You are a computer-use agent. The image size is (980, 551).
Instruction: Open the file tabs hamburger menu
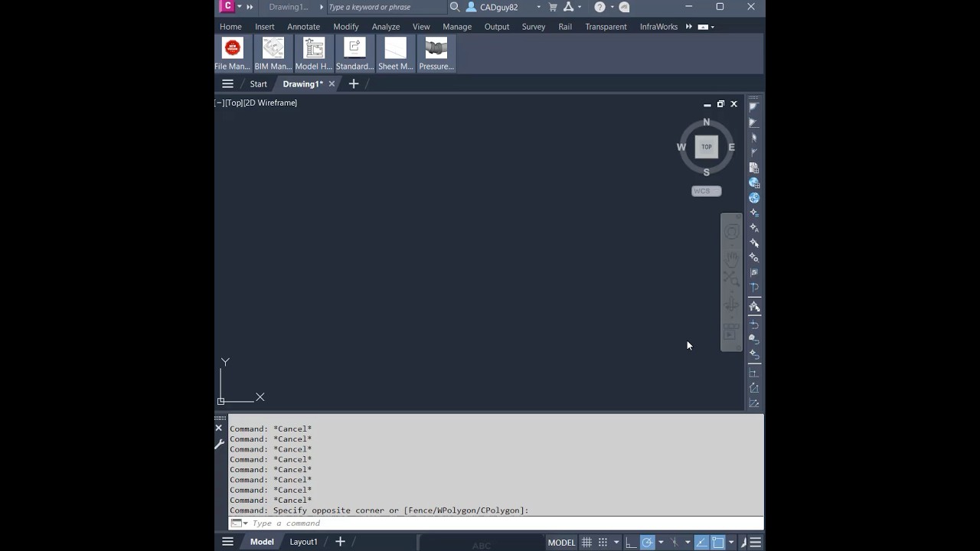coord(227,84)
